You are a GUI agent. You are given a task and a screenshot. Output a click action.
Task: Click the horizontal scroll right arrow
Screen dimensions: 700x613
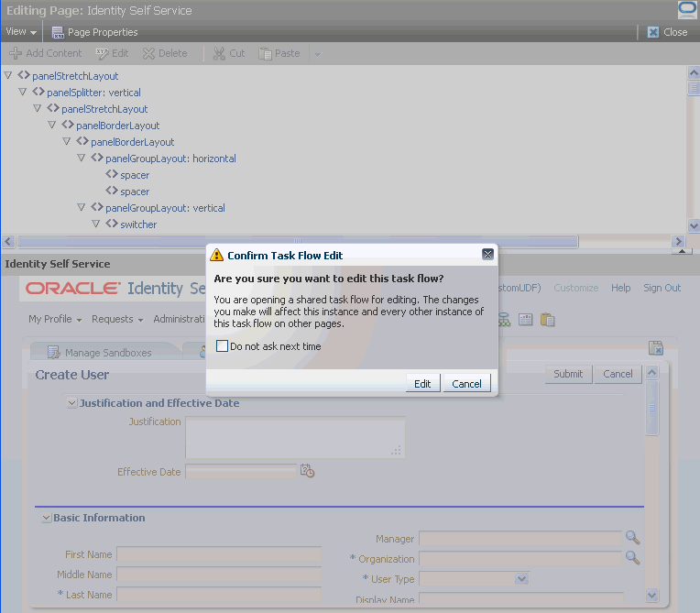(x=678, y=242)
